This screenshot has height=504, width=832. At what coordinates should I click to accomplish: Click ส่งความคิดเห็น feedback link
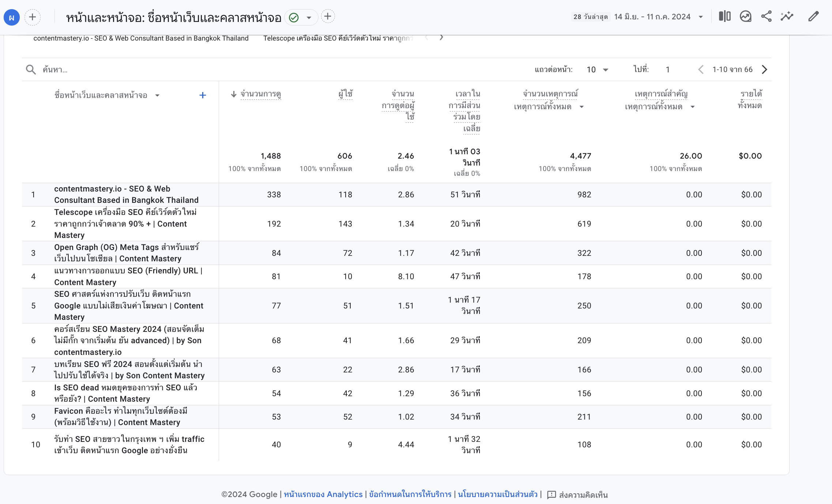[x=583, y=495]
